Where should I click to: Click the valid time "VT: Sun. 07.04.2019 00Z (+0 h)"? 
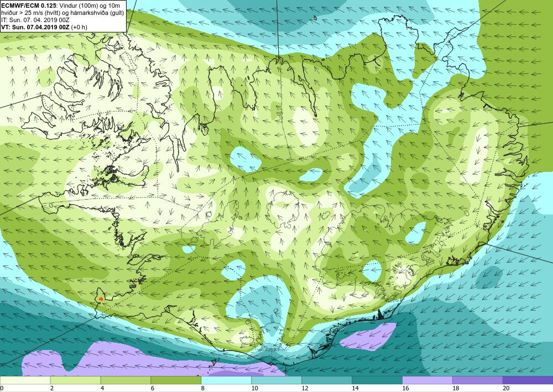coord(44,27)
